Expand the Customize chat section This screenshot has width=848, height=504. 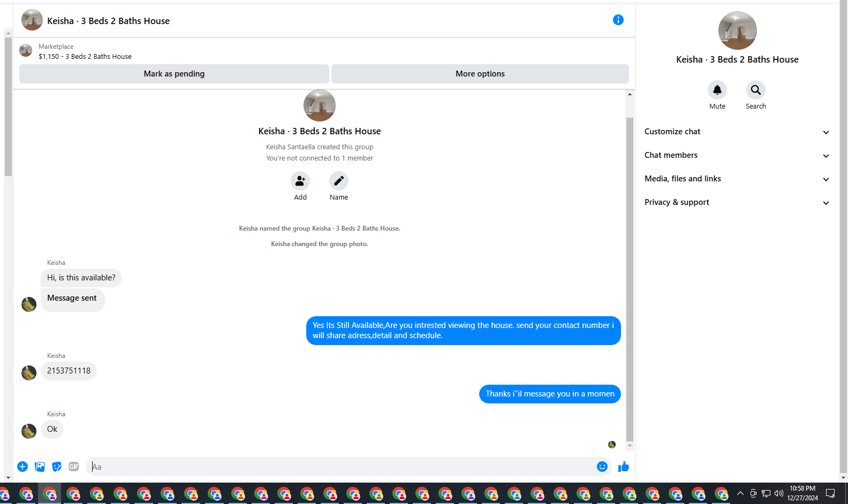(737, 132)
